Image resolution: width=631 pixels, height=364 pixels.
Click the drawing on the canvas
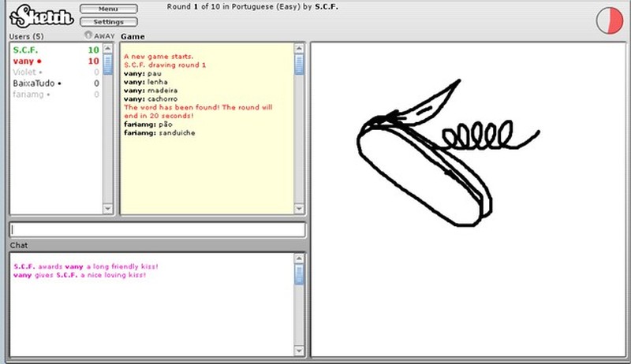pyautogui.click(x=448, y=153)
